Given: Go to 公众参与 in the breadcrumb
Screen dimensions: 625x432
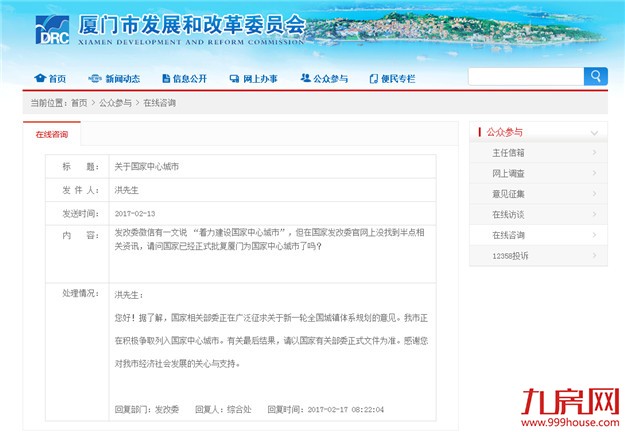Looking at the screenshot, I should pos(115,103).
